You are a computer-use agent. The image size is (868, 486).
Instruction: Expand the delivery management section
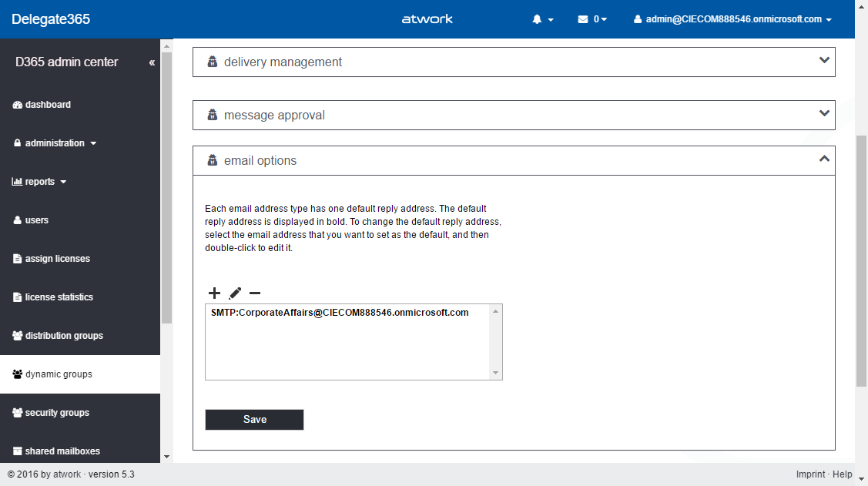[x=514, y=62]
